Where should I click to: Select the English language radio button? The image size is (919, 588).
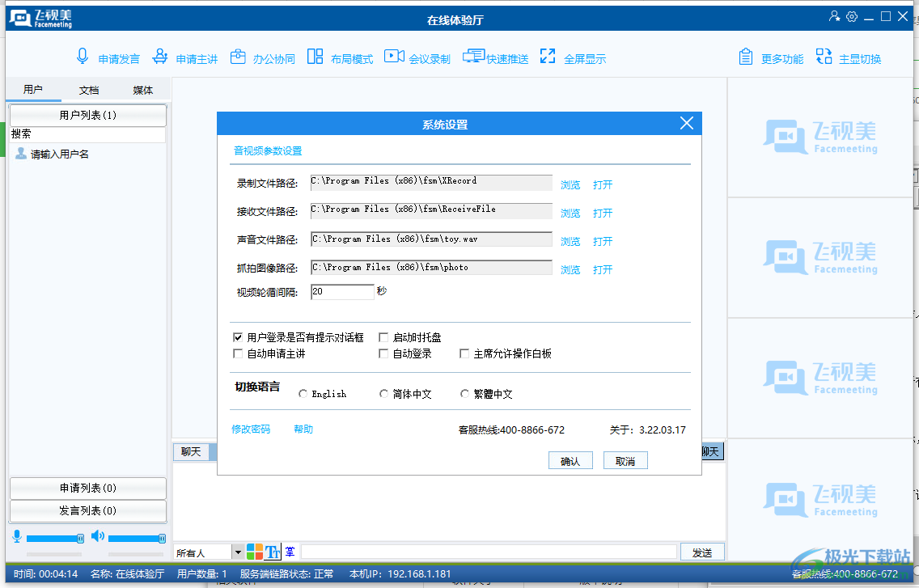pos(303,394)
